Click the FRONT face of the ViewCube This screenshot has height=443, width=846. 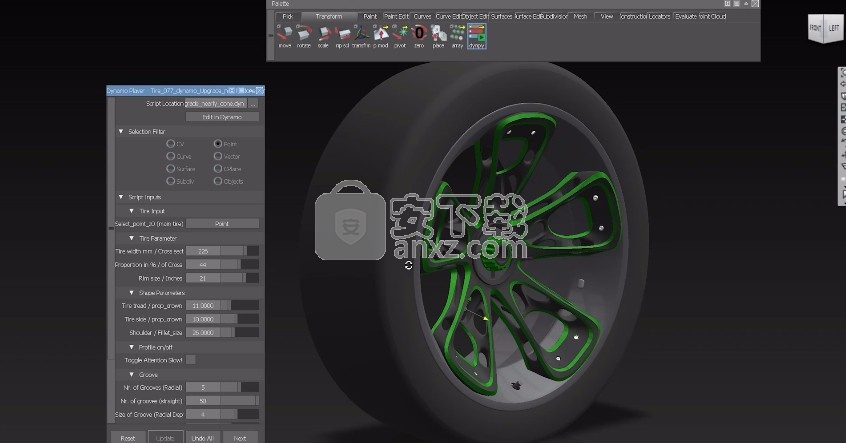(815, 28)
